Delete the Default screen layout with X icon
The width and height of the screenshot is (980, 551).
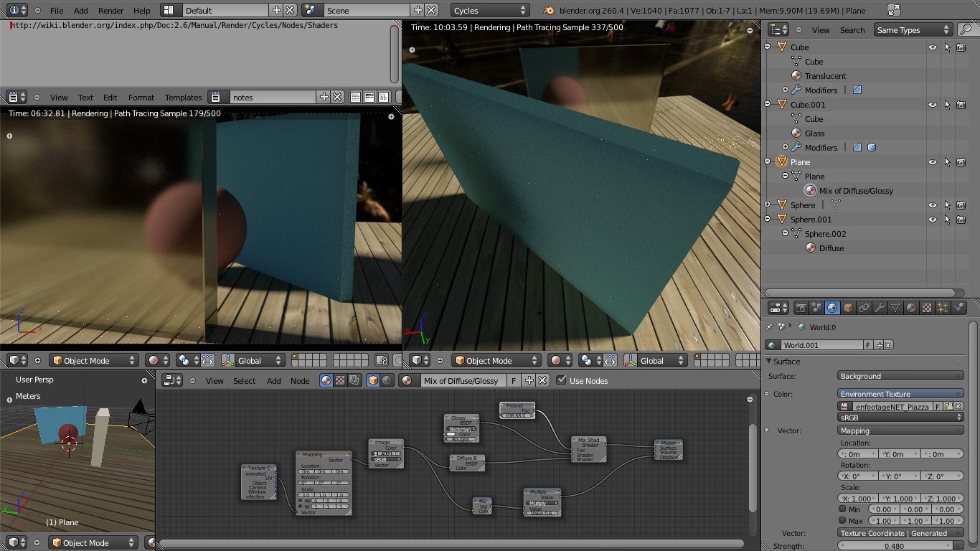(290, 11)
